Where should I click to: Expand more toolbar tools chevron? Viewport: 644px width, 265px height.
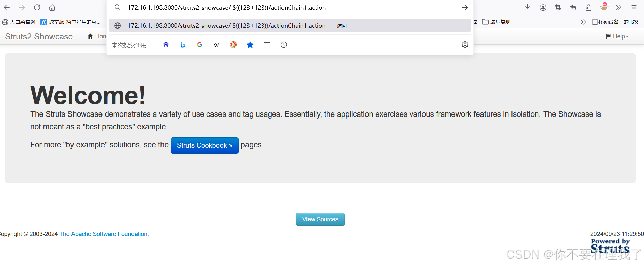point(618,7)
